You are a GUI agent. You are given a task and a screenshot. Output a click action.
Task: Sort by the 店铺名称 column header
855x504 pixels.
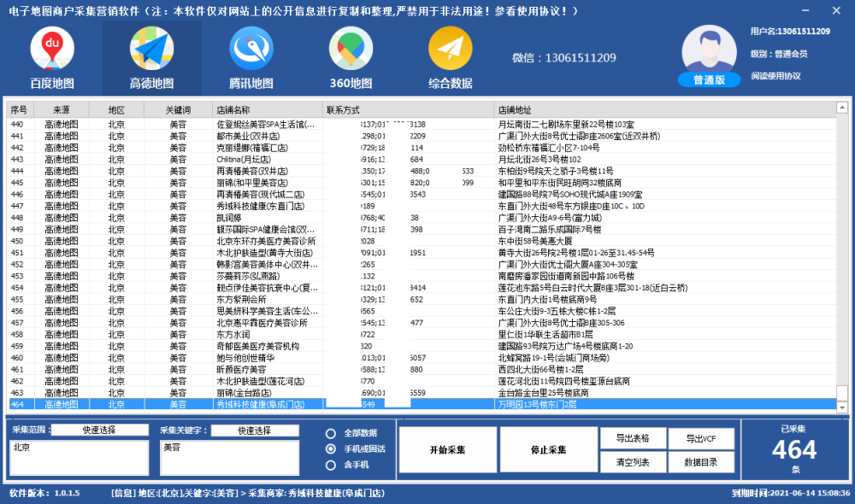pos(267,110)
